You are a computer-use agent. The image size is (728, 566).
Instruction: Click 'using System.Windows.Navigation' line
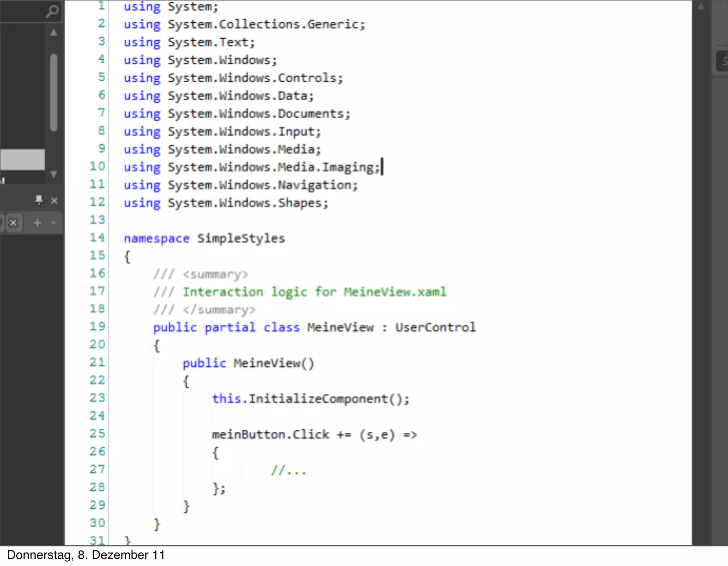click(241, 185)
